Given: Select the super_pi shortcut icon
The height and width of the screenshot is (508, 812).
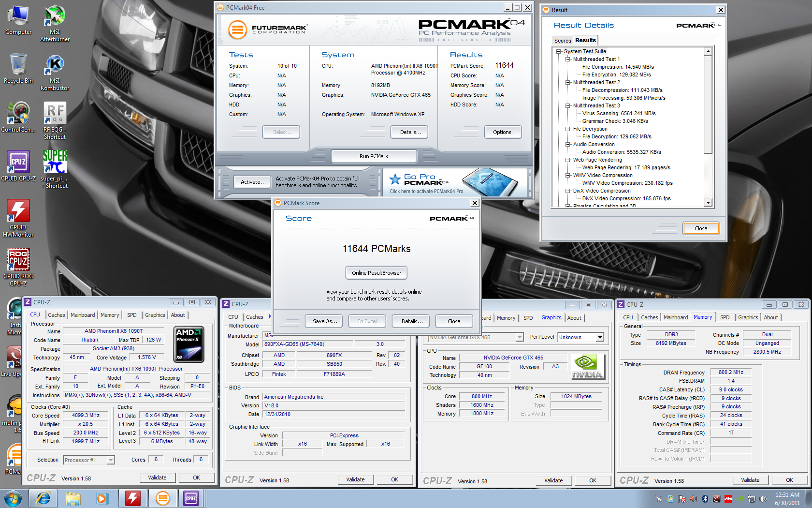Looking at the screenshot, I should click(x=55, y=169).
